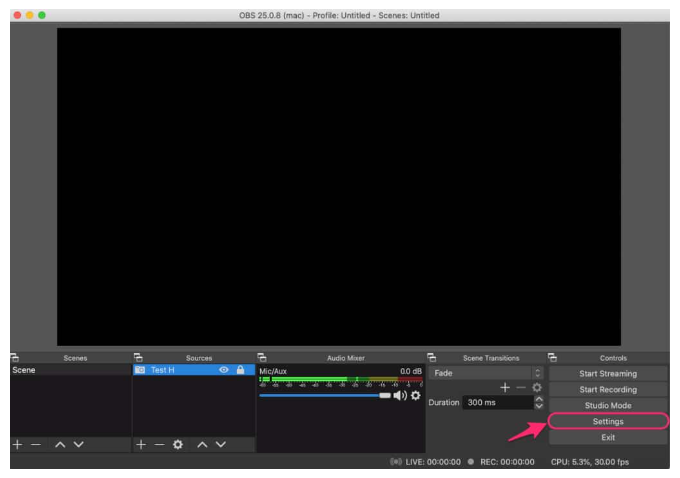
Task: Click the black preview canvas
Action: 339,187
